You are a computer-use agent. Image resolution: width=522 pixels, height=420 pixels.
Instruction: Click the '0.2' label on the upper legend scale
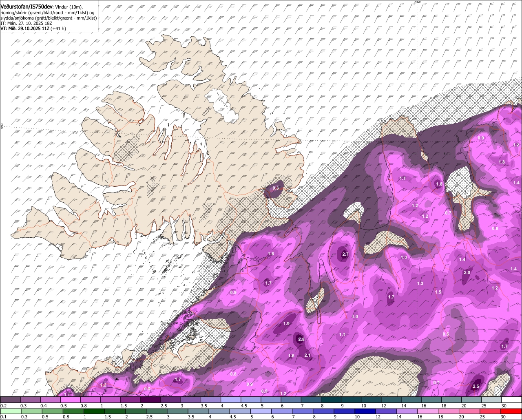[x=3, y=406]
